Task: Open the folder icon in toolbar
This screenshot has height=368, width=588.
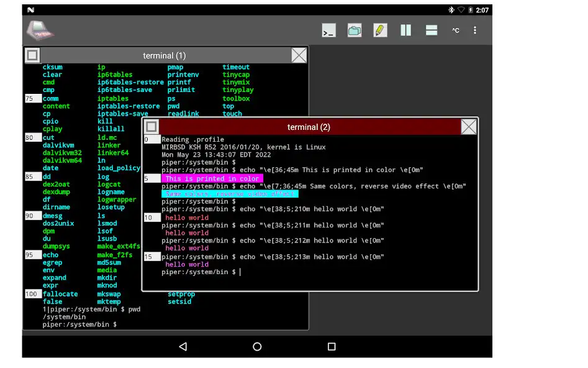Action: coord(355,30)
